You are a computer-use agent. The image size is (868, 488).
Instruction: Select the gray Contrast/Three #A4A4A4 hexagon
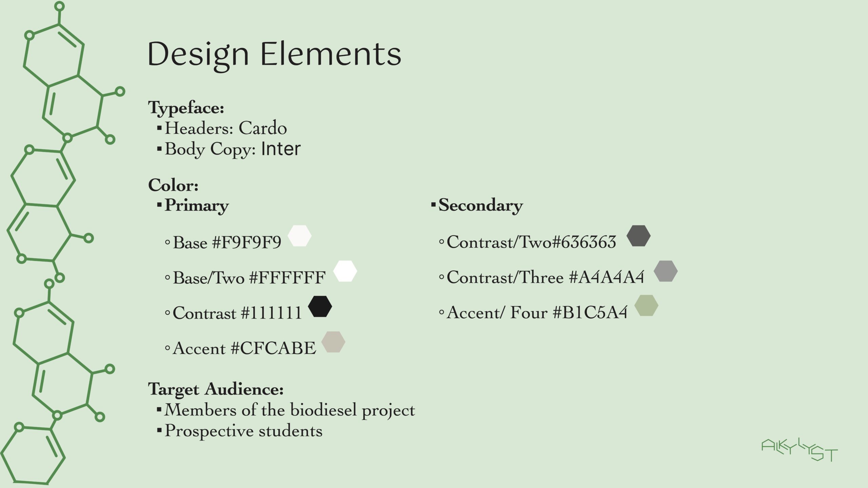(x=666, y=271)
